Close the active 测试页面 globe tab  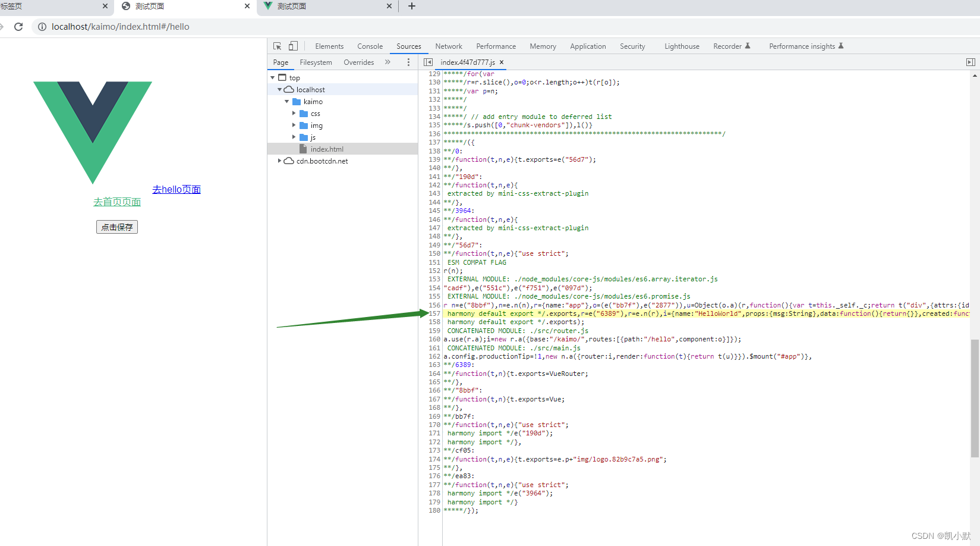pyautogui.click(x=247, y=6)
